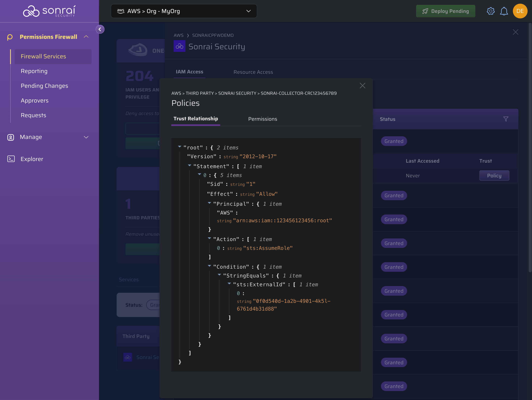Select the IAM Access tab
Viewport: 532px width, 400px height.
[189, 72]
